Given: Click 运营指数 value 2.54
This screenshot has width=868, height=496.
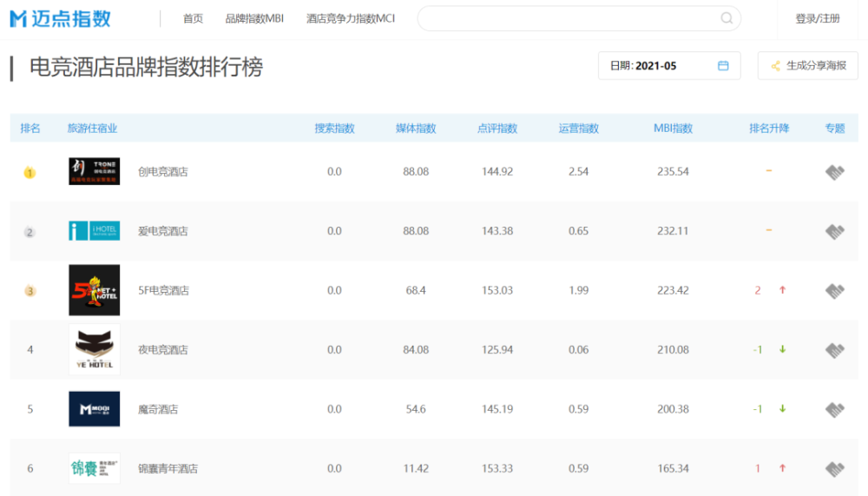Looking at the screenshot, I should [x=578, y=171].
